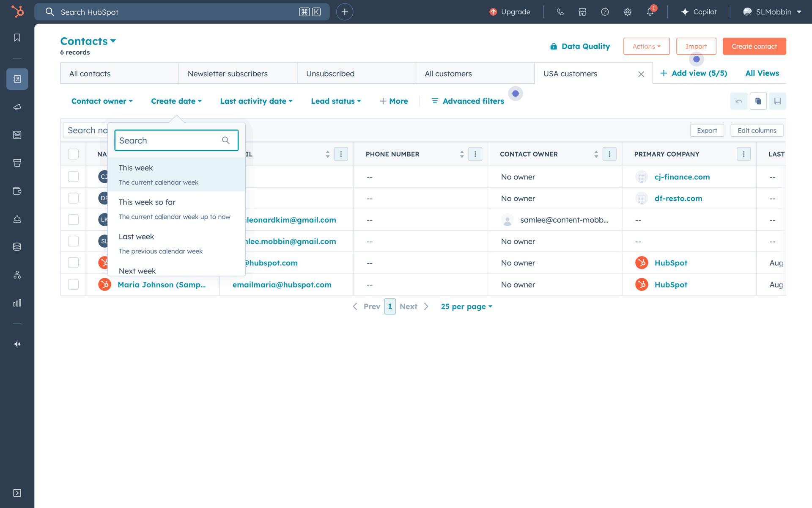The height and width of the screenshot is (508, 812).
Task: Open Contact Owner column options menu
Action: [609, 154]
